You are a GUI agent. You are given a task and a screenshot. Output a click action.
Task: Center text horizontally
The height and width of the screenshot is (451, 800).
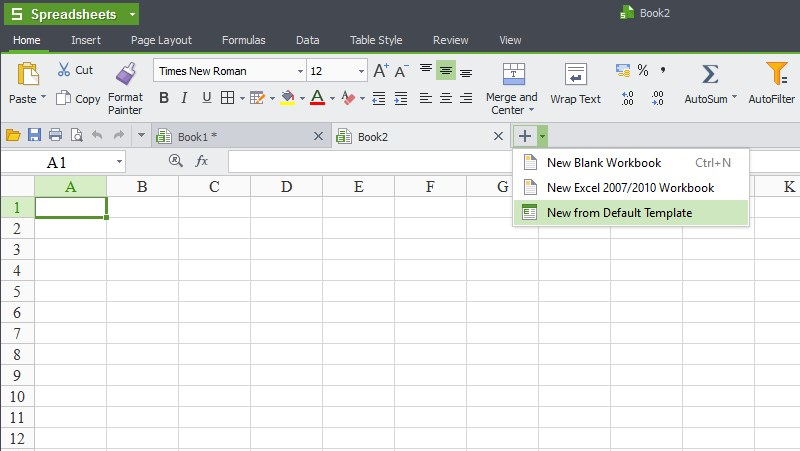click(446, 98)
